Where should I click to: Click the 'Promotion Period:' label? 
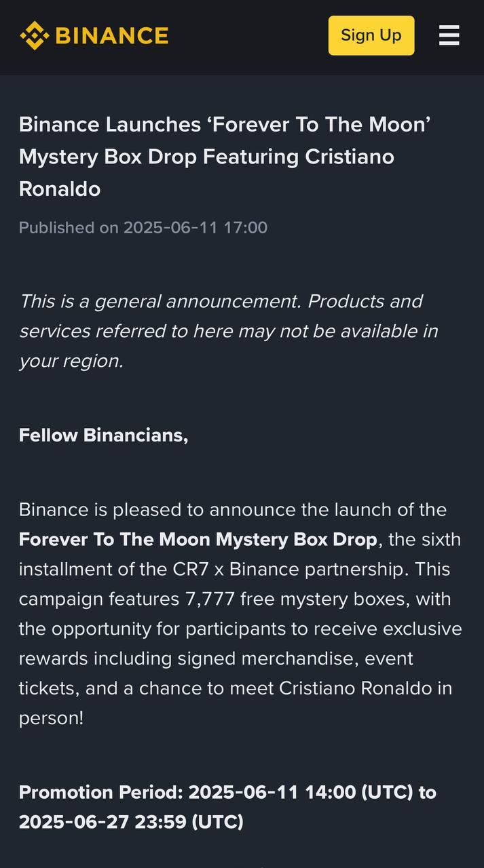[101, 792]
